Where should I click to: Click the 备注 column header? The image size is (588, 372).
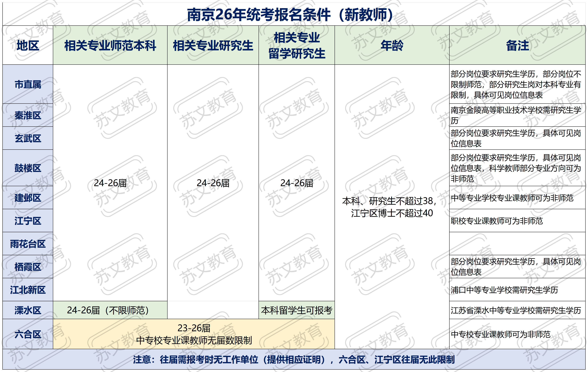pyautogui.click(x=517, y=45)
